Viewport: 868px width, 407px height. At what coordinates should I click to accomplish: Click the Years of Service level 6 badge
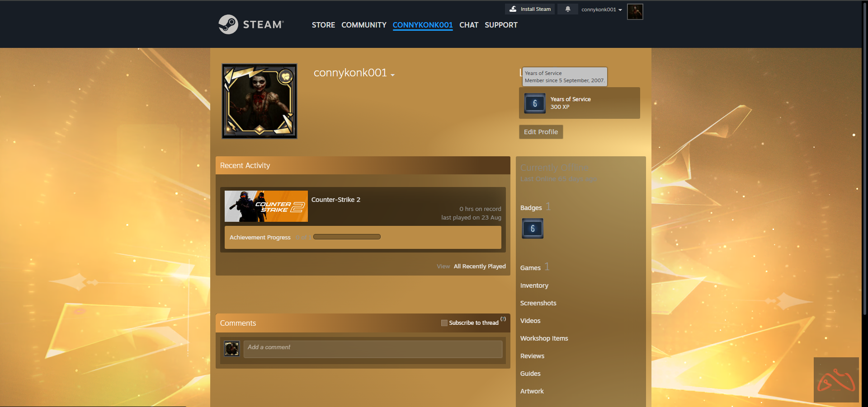point(535,103)
